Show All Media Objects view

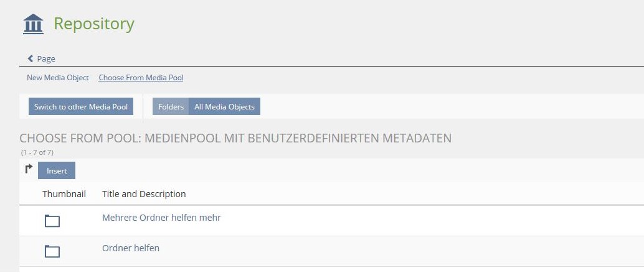[x=224, y=107]
